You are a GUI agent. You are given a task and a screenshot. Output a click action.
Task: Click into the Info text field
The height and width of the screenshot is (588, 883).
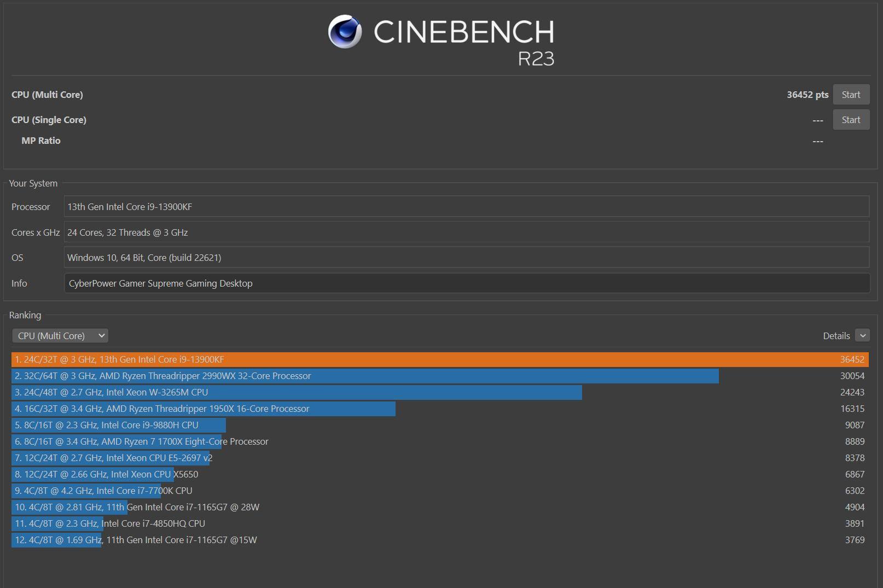pos(466,283)
